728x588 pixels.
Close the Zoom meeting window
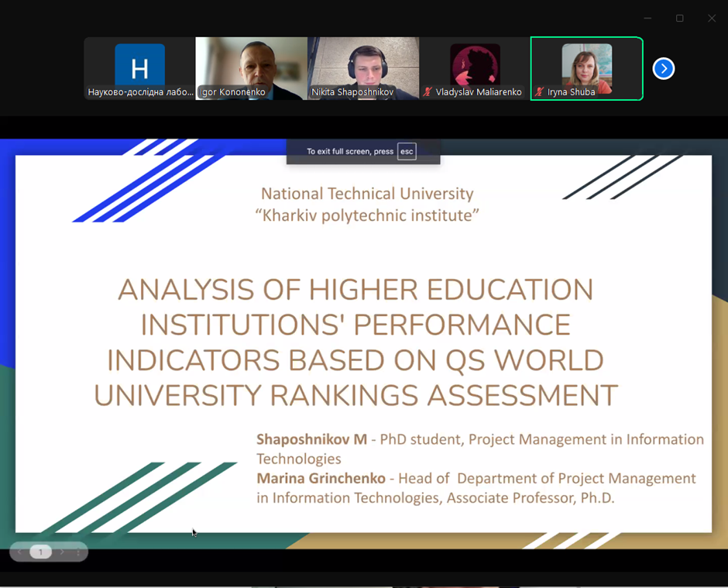click(712, 18)
